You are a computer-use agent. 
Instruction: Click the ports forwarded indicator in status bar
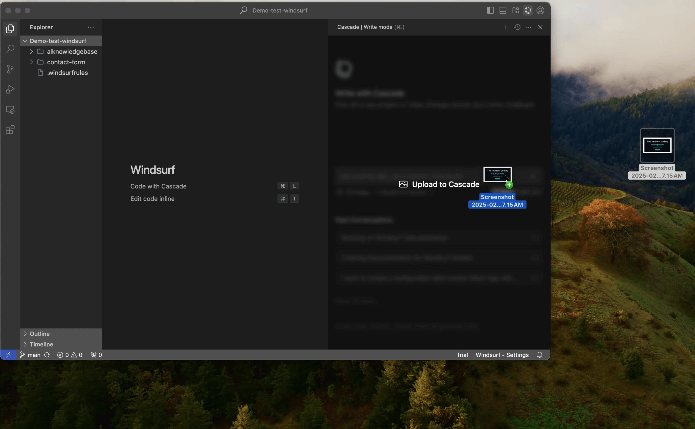pyautogui.click(x=96, y=355)
